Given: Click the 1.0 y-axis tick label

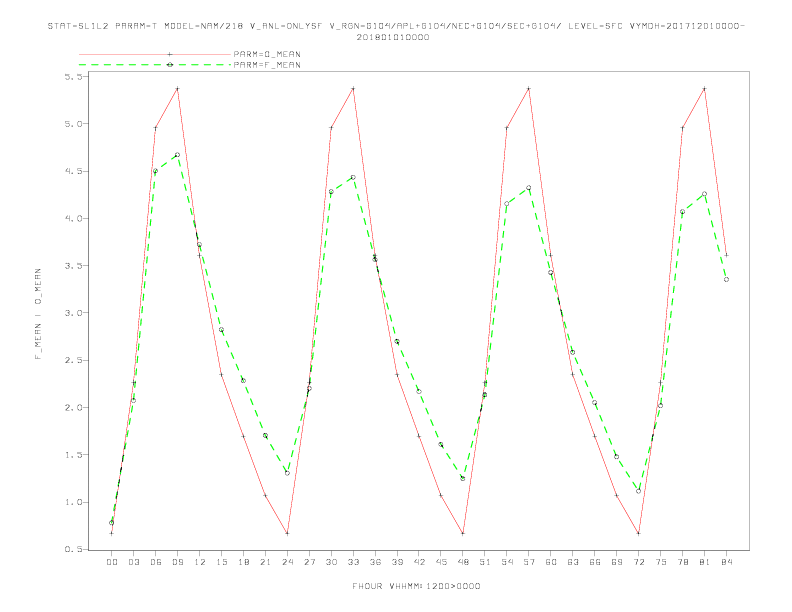Looking at the screenshot, I should click(x=73, y=502).
